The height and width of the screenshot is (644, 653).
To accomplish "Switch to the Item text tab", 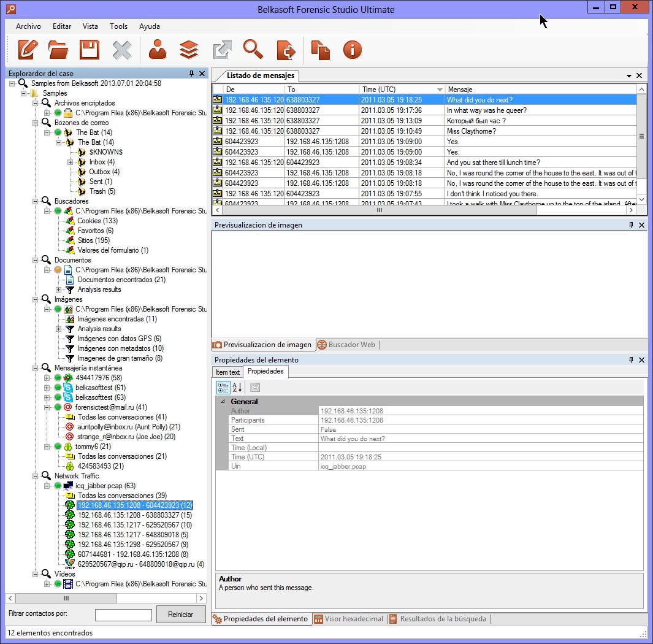I will (227, 372).
